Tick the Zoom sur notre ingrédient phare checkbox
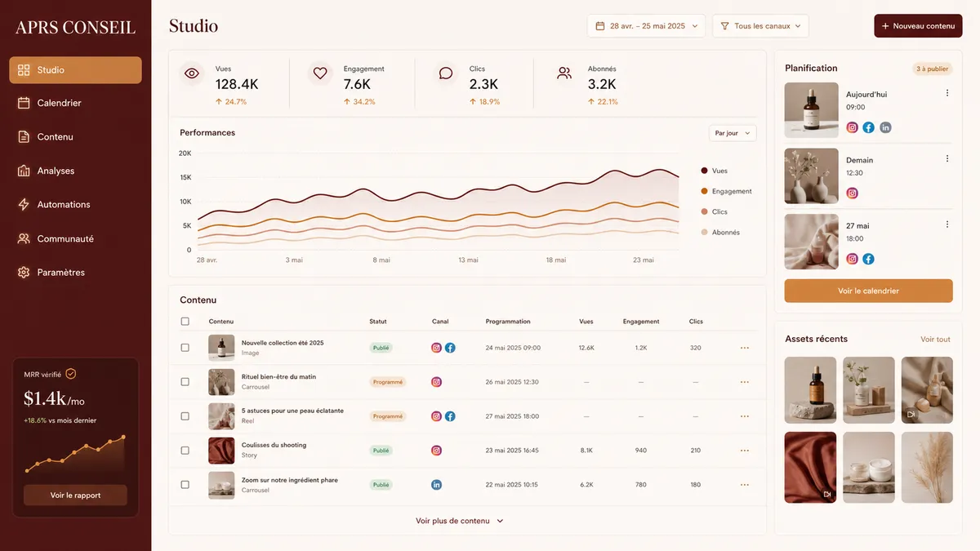 pyautogui.click(x=185, y=485)
